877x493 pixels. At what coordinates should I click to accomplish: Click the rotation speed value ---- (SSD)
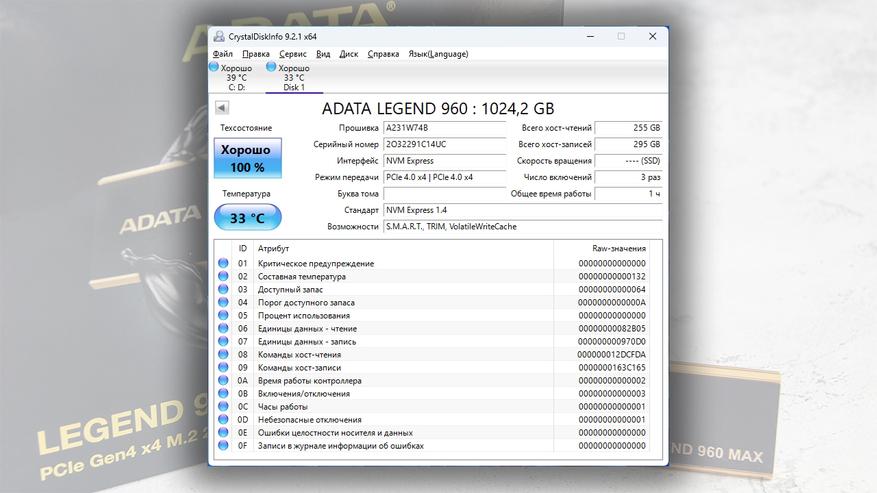tap(629, 161)
